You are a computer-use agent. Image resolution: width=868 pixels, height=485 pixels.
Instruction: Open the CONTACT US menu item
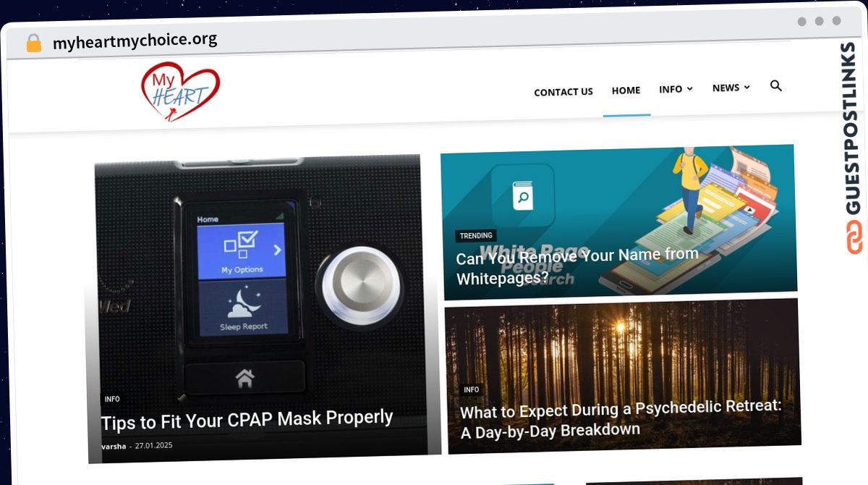point(563,92)
